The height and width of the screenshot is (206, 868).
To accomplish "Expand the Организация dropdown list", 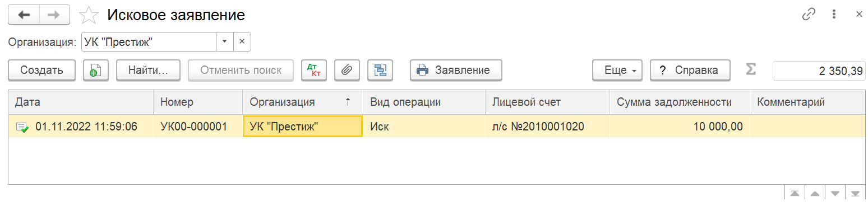I will pos(224,41).
